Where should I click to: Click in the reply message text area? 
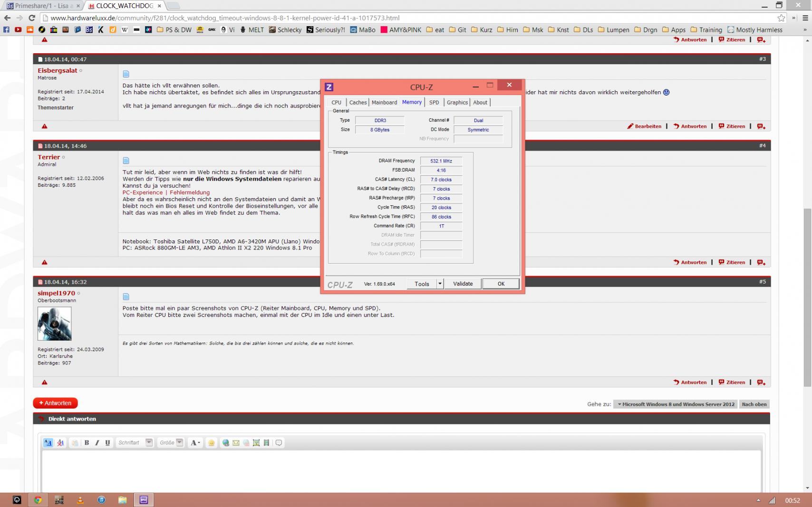tap(401, 471)
